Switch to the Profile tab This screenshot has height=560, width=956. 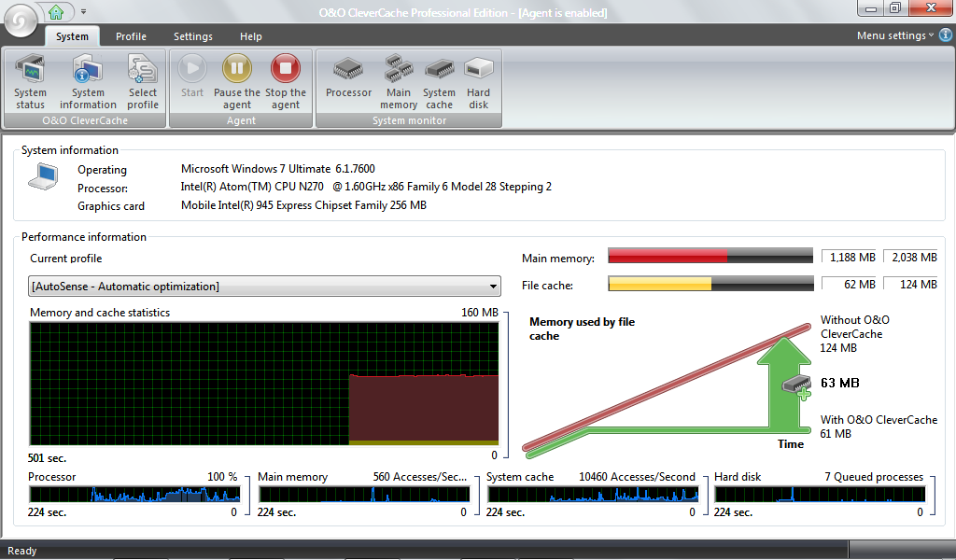tap(131, 36)
